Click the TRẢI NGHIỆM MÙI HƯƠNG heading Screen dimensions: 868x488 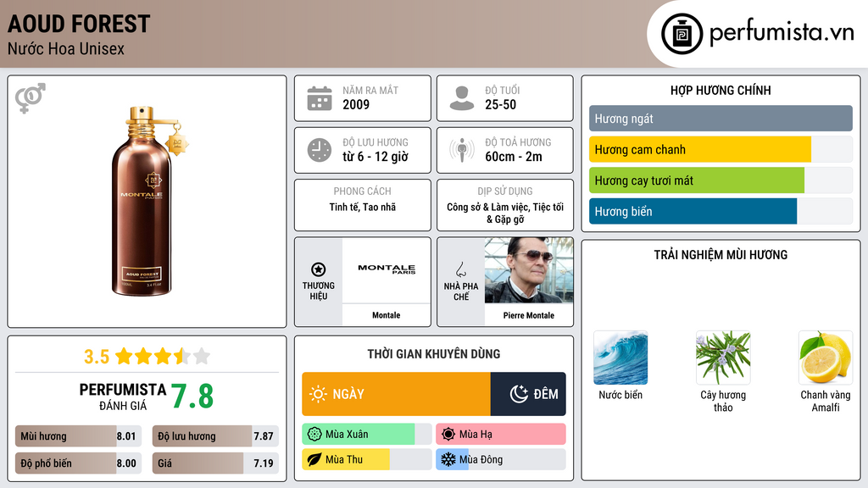click(x=721, y=255)
